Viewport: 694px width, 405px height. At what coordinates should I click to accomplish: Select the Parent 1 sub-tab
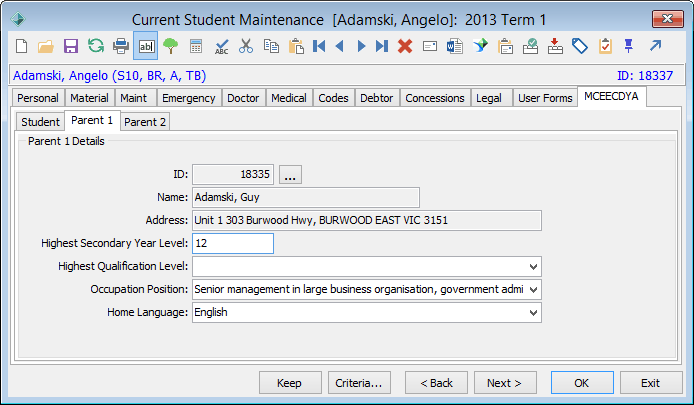(x=92, y=120)
